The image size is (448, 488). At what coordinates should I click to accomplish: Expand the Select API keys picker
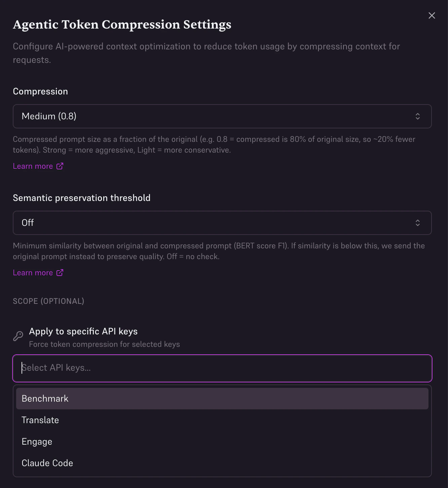[x=222, y=368]
